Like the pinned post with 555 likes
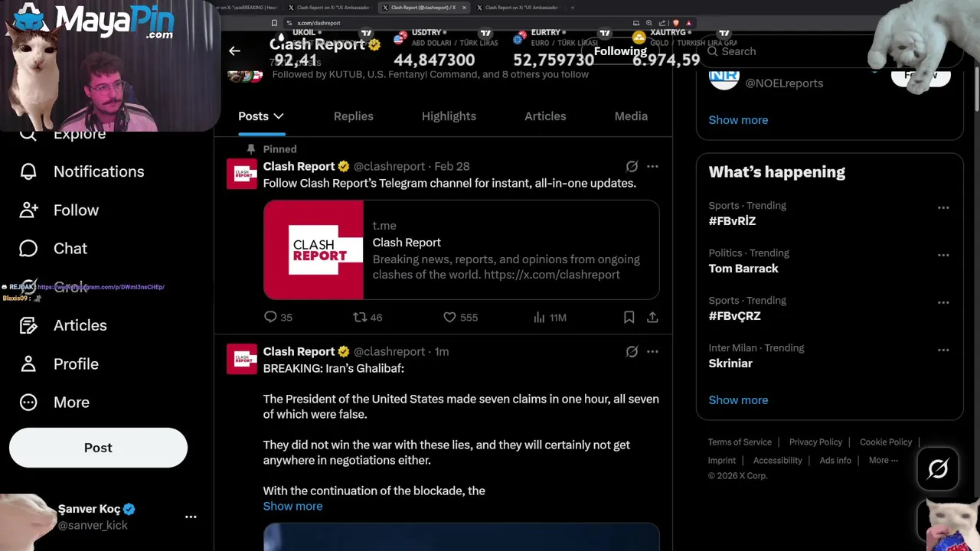980x551 pixels. pyautogui.click(x=449, y=317)
